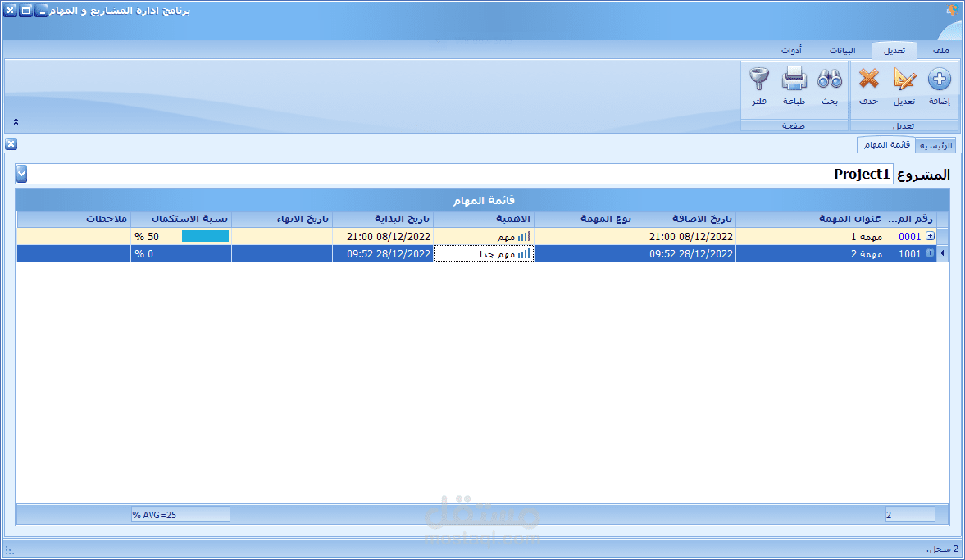Click the % 0 completion cell
This screenshot has width=965, height=560.
pos(181,253)
